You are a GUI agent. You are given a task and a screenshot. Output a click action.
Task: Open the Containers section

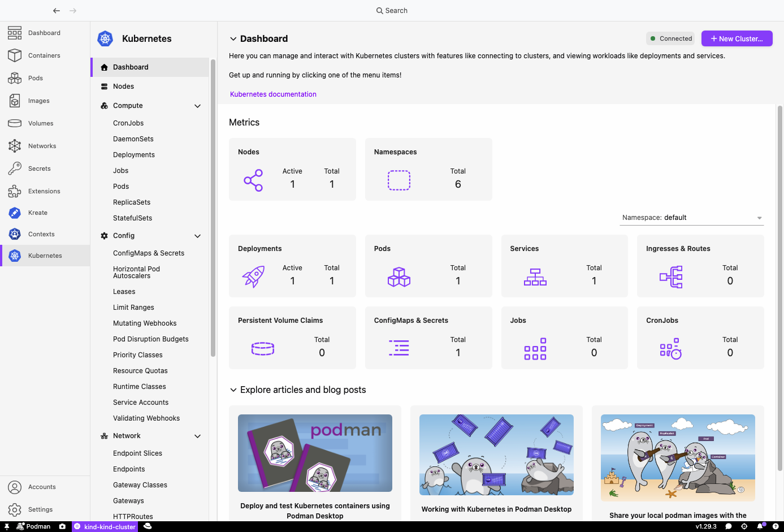(45, 55)
